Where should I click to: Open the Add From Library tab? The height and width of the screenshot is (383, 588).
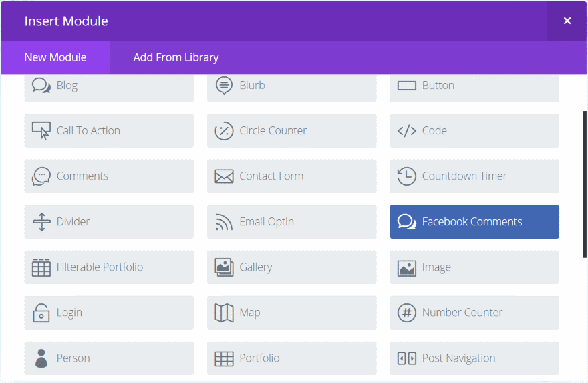(176, 57)
